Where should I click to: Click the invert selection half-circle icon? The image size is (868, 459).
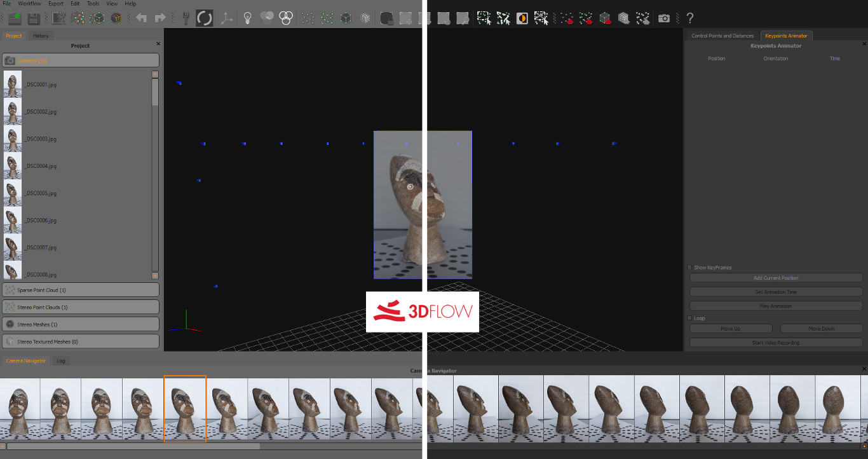click(x=522, y=18)
